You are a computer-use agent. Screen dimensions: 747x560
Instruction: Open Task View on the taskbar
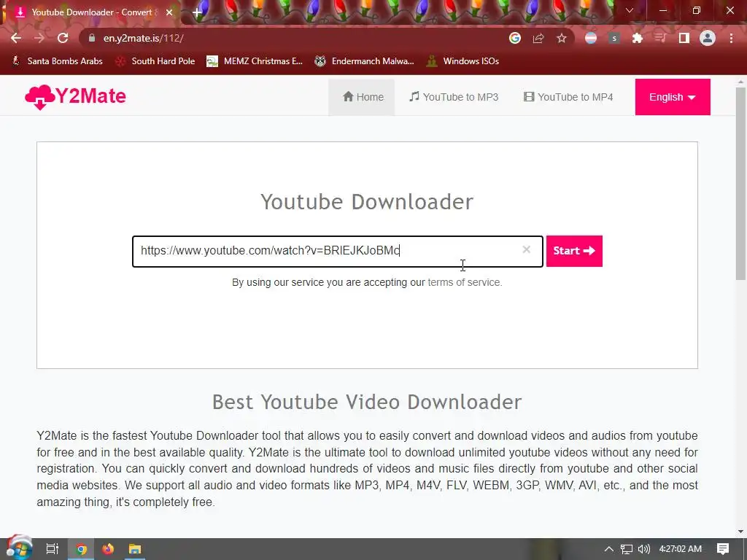tap(52, 549)
